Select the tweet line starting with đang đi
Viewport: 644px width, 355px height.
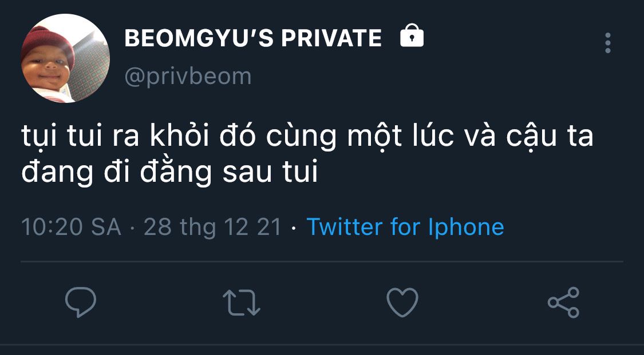pos(169,173)
